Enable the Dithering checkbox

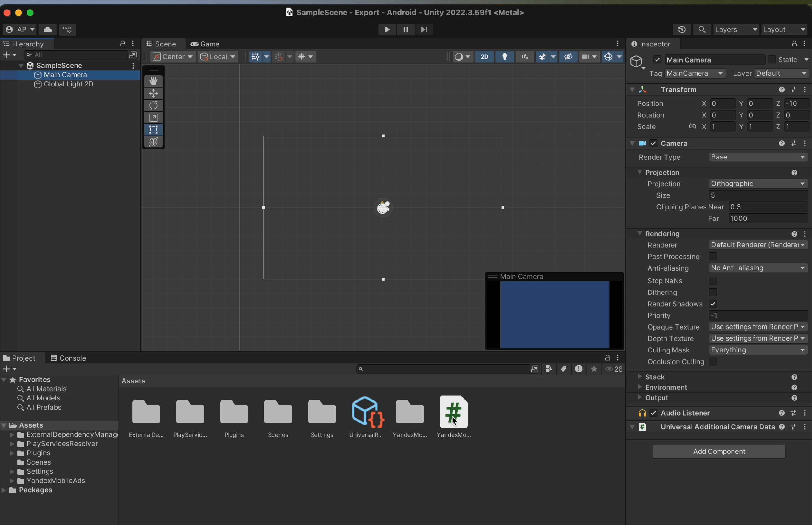[x=713, y=292]
